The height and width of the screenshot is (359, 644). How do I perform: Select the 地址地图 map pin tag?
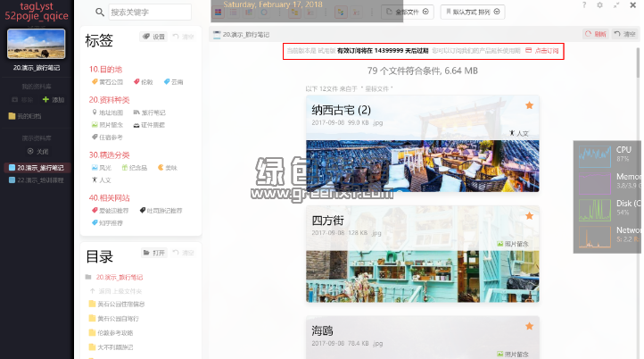point(107,113)
